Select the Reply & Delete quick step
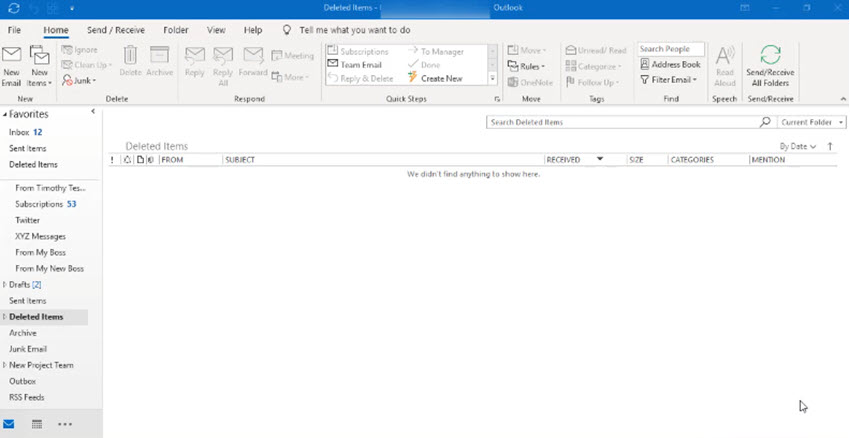The width and height of the screenshot is (850, 438). point(360,78)
